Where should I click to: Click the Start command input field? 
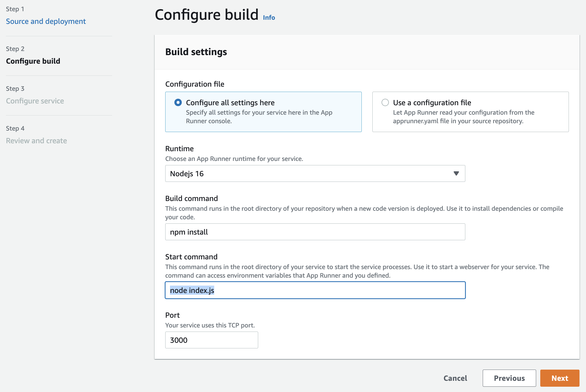click(315, 290)
